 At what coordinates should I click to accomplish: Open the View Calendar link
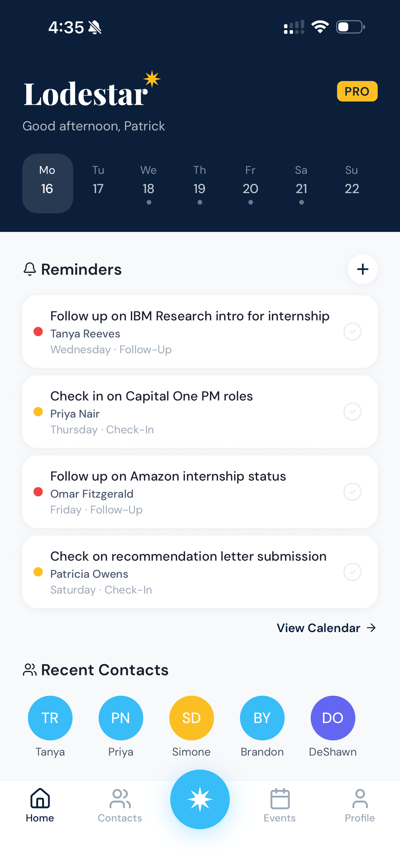[326, 628]
